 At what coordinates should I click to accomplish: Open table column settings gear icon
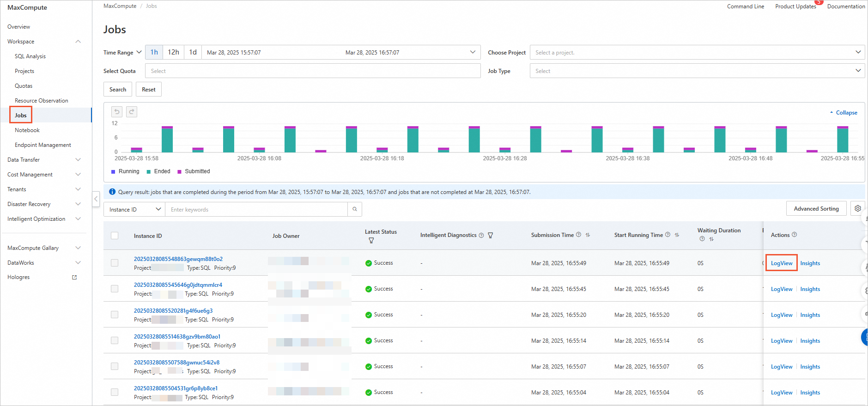pos(857,208)
